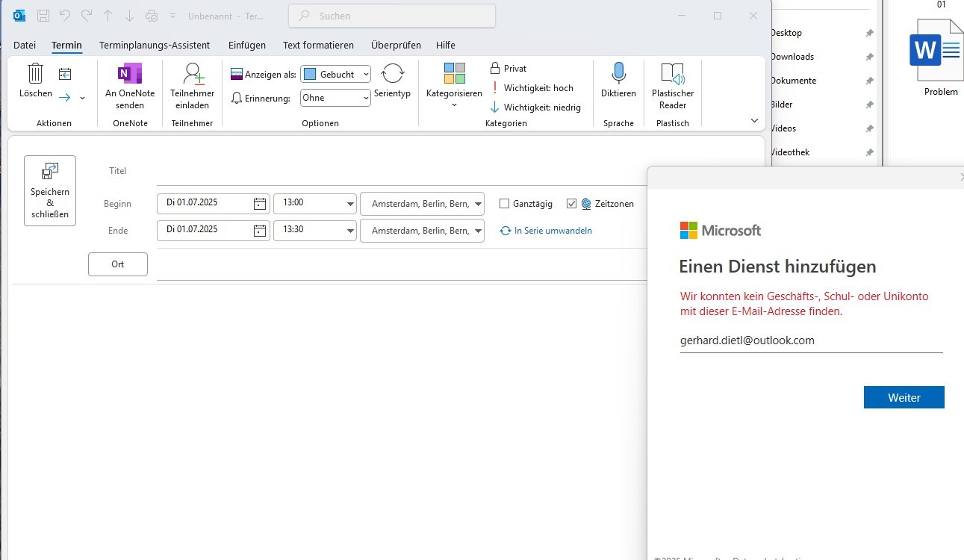Open the Terminplanungs-Assistent tab
Viewport: 964px width, 560px height.
155,45
